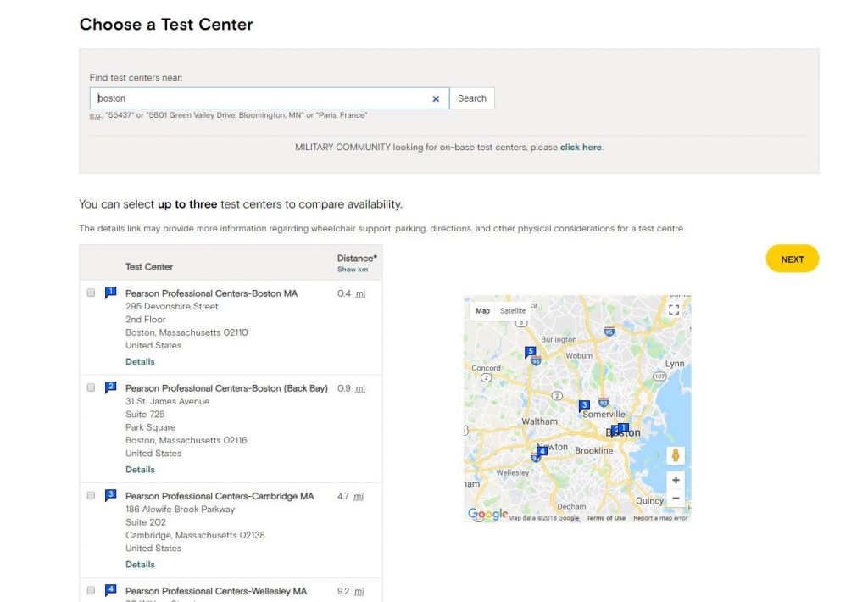Open Details for Cambridge MA center
Image resolution: width=868 pixels, height=602 pixels.
click(140, 565)
